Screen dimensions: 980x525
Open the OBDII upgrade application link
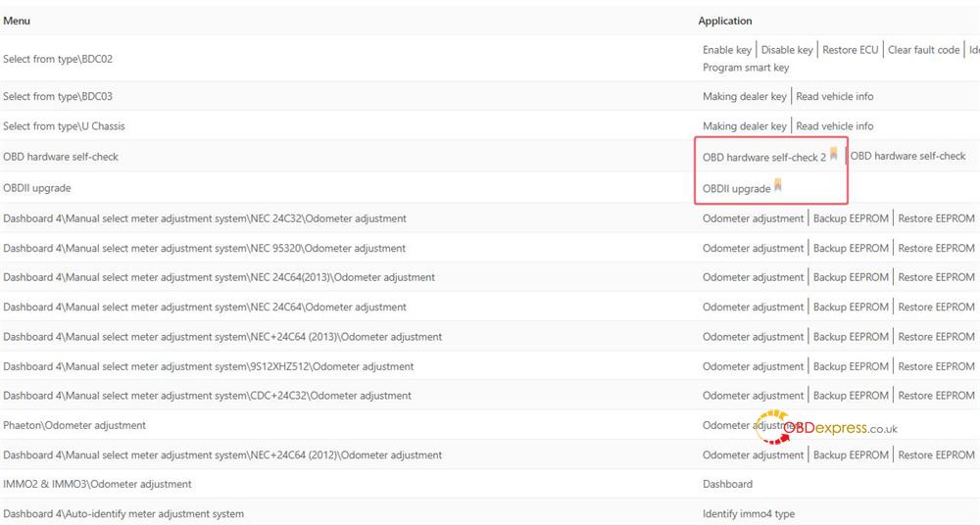[736, 189]
